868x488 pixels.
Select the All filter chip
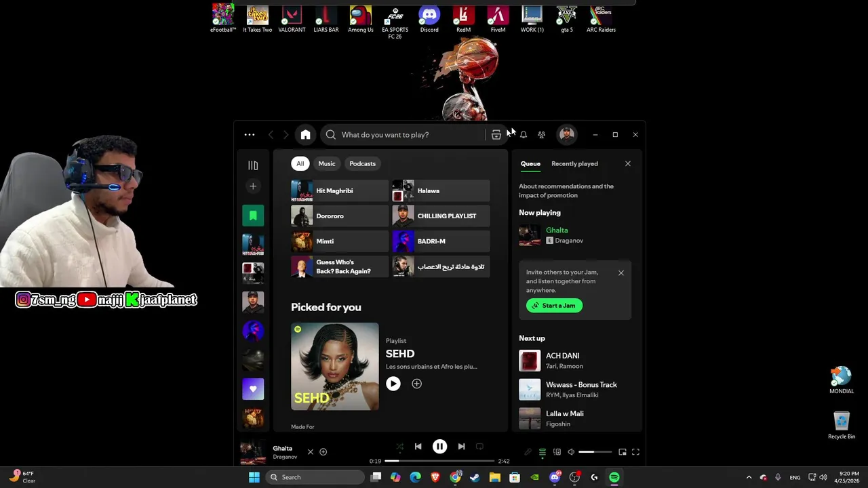tap(300, 163)
